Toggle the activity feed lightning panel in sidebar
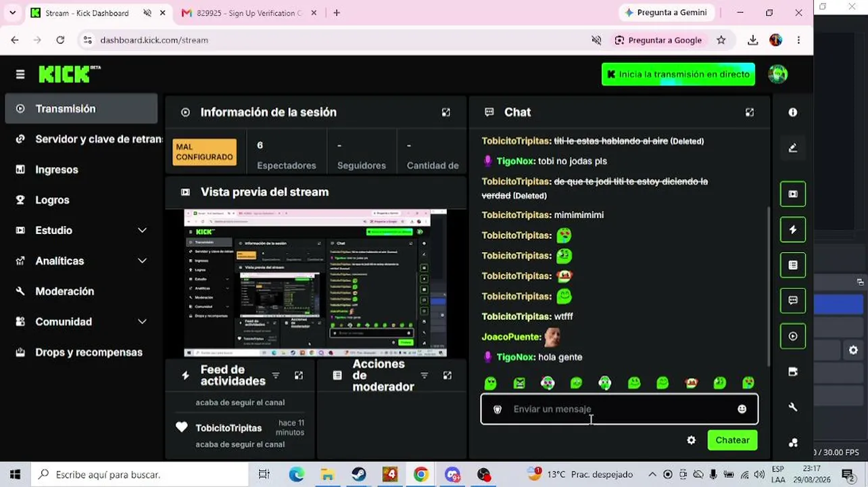The image size is (868, 487). pos(793,229)
